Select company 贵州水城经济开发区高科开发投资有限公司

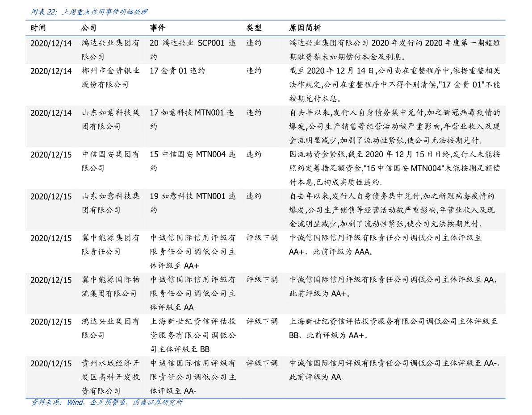[x=111, y=377]
